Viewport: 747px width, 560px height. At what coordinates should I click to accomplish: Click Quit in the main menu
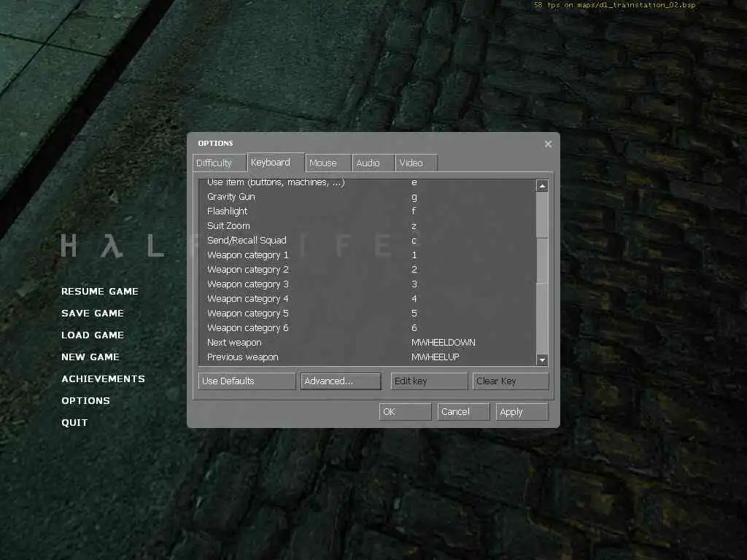click(74, 423)
